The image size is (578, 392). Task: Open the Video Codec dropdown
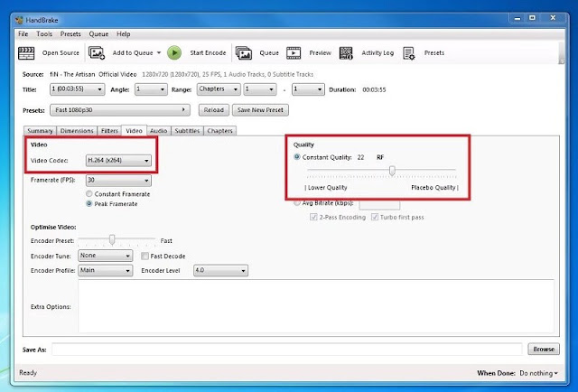point(118,161)
